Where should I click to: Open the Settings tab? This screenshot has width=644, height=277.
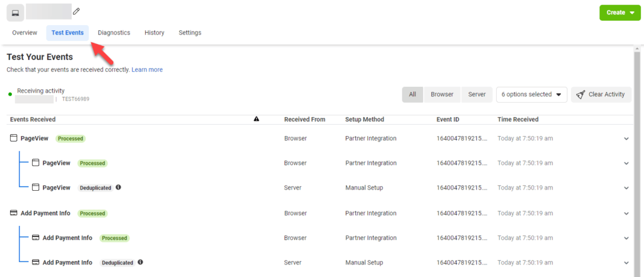click(x=190, y=33)
